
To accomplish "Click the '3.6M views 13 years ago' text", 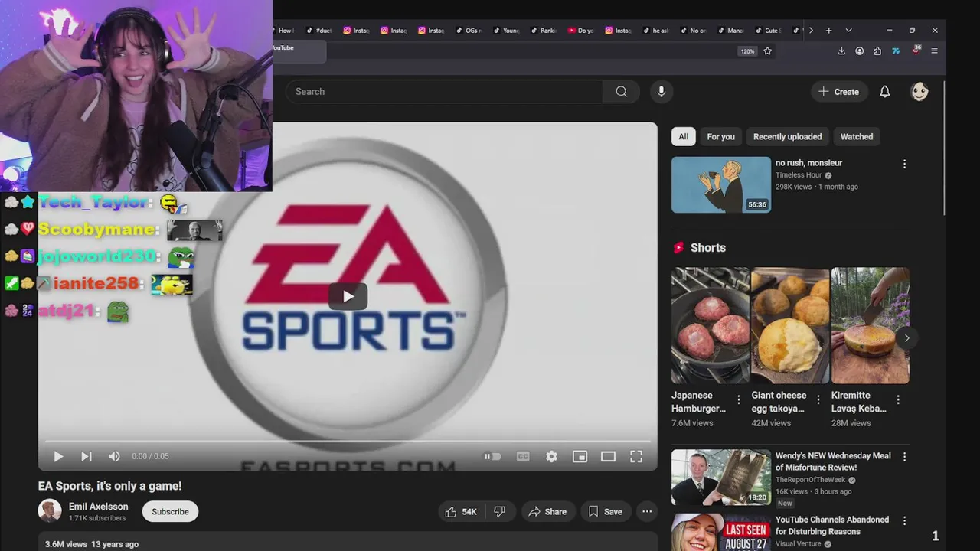I will click(92, 544).
